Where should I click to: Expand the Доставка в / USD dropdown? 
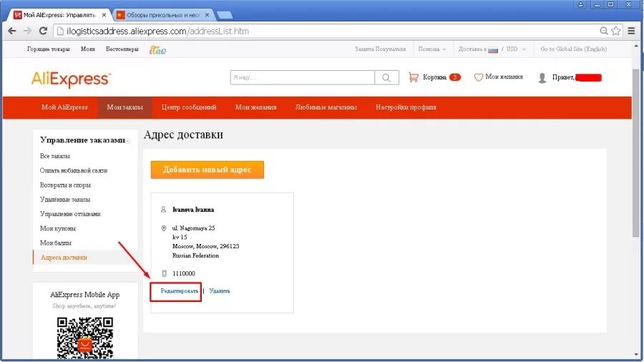492,49
